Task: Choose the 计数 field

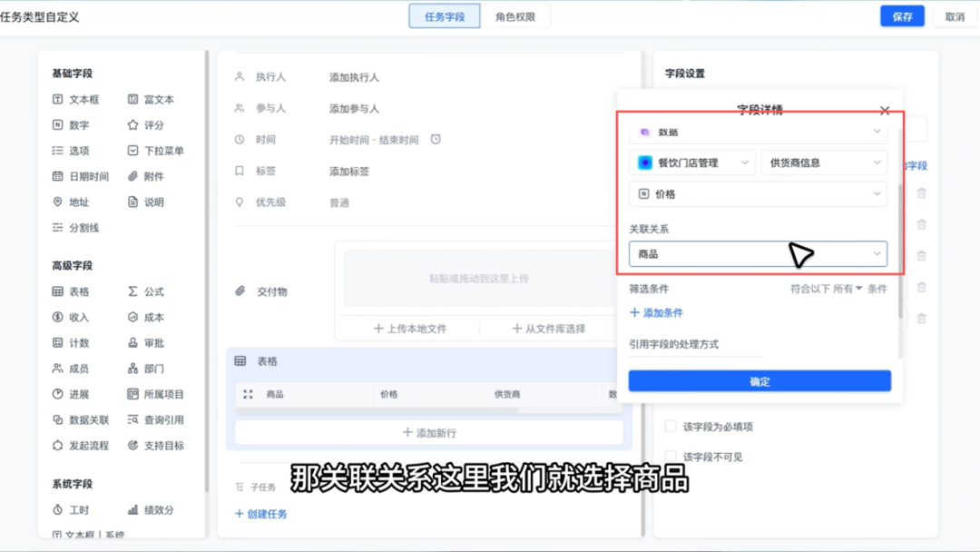Action: pos(71,342)
